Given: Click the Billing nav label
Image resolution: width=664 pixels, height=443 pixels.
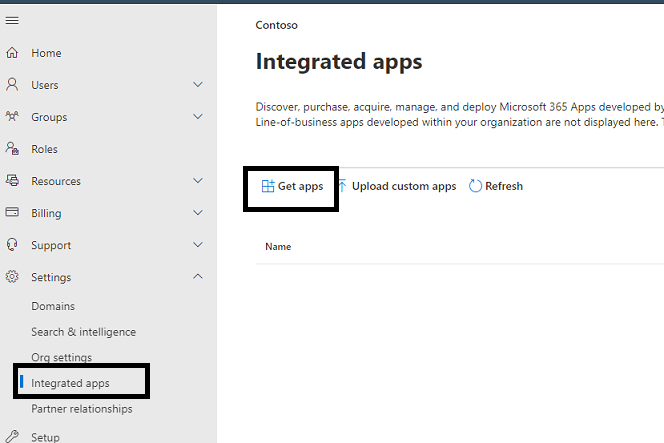Looking at the screenshot, I should click(x=46, y=213).
